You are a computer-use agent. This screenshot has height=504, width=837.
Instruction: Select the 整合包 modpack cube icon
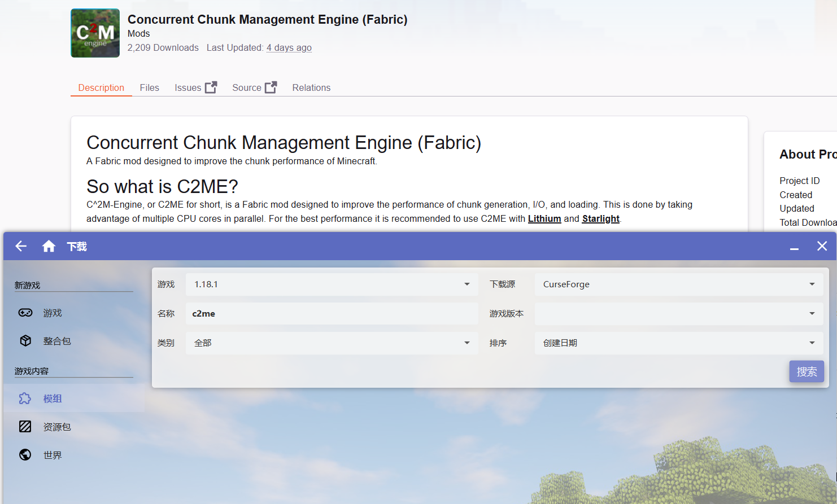pyautogui.click(x=25, y=341)
